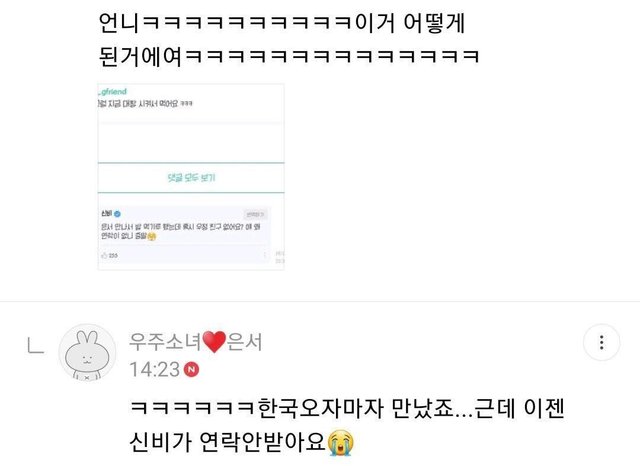Click the vertical dots inside the embedded screenshot
Image resolution: width=640 pixels, height=466 pixels.
pyautogui.click(x=264, y=255)
